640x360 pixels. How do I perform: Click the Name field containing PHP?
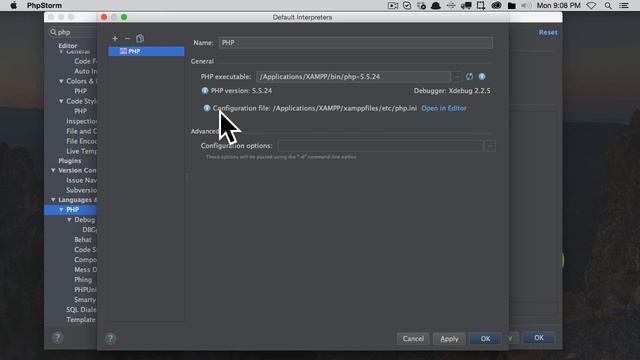pos(356,43)
